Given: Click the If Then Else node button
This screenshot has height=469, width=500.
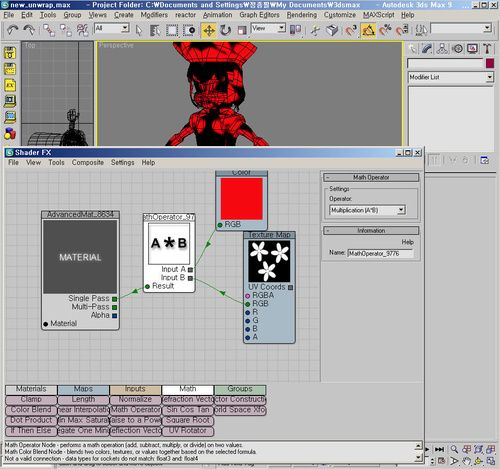Looking at the screenshot, I should [x=31, y=431].
